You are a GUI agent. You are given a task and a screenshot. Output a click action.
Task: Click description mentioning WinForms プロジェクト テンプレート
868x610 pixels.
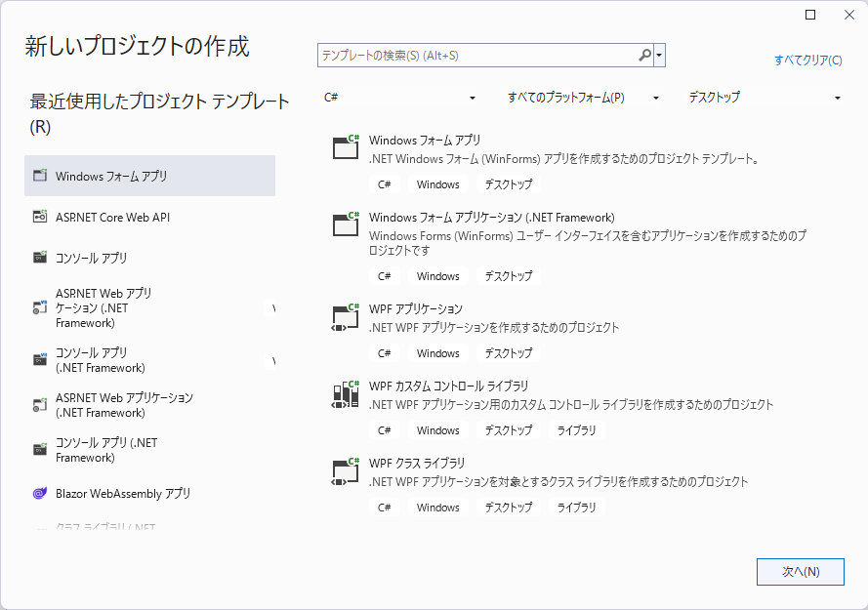[x=563, y=159]
